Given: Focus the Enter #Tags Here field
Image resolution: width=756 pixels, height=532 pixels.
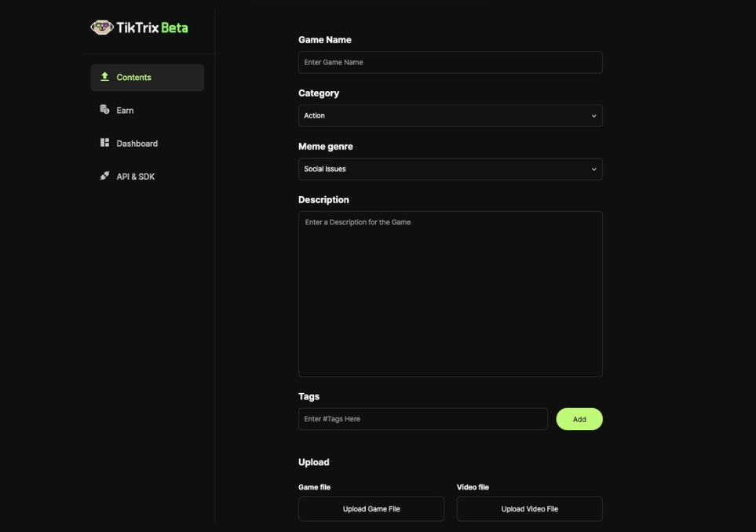Looking at the screenshot, I should pyautogui.click(x=422, y=419).
